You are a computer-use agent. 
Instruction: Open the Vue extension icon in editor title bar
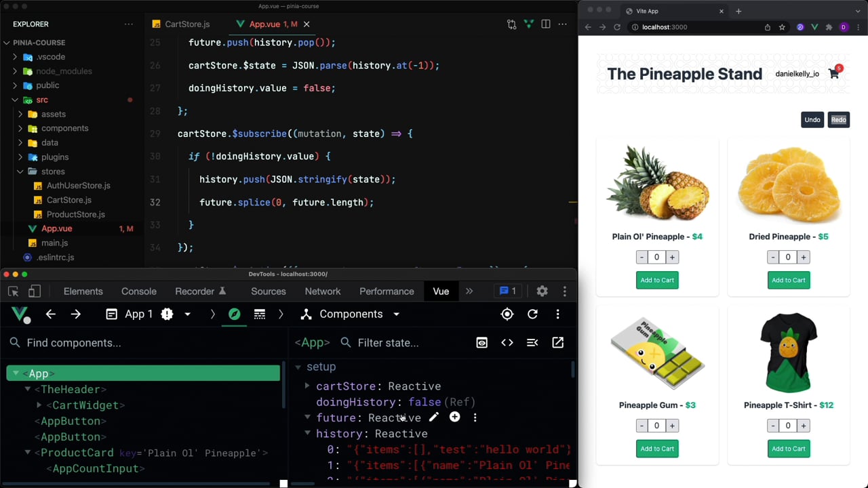click(x=529, y=24)
